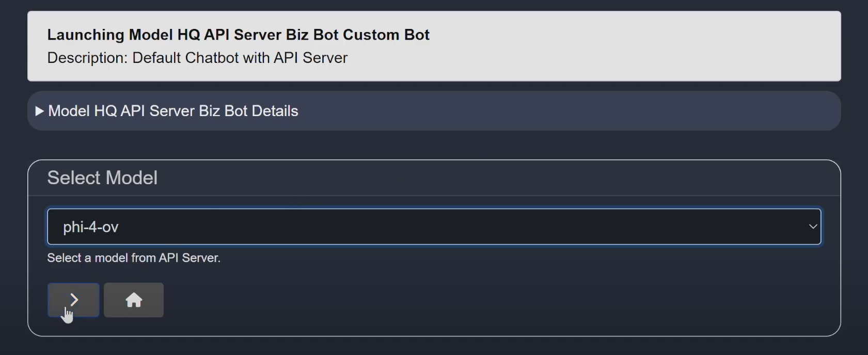Click the Launching Model HQ banner title

tap(238, 35)
